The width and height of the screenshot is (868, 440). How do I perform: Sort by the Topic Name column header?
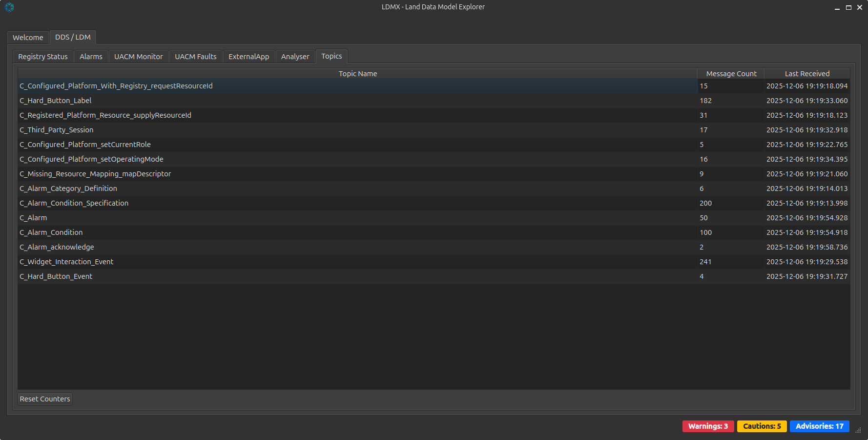pyautogui.click(x=358, y=73)
